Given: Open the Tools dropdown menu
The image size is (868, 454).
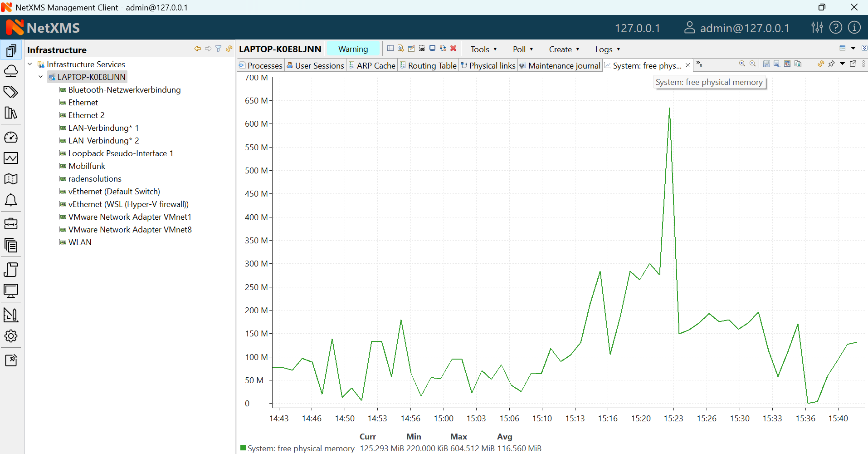Looking at the screenshot, I should 483,49.
